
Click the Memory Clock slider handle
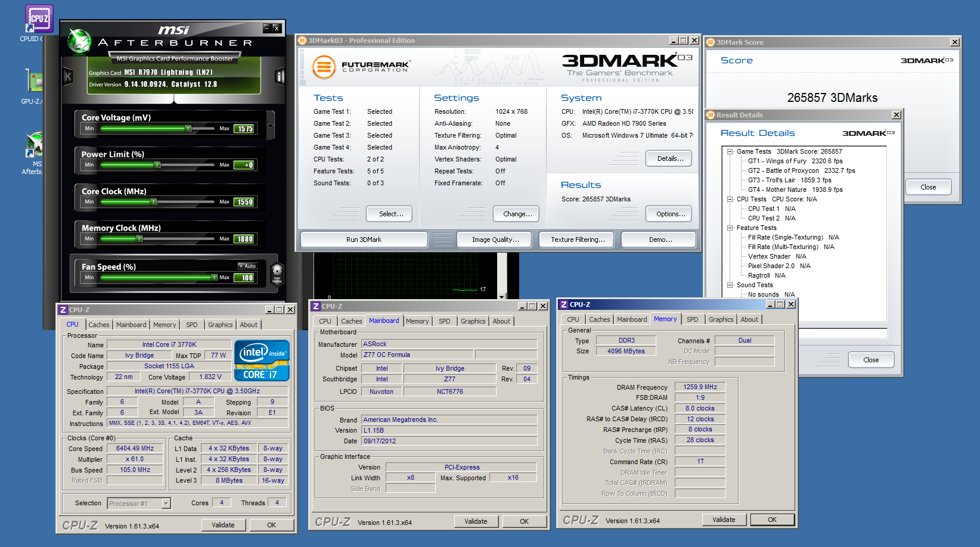click(x=139, y=238)
